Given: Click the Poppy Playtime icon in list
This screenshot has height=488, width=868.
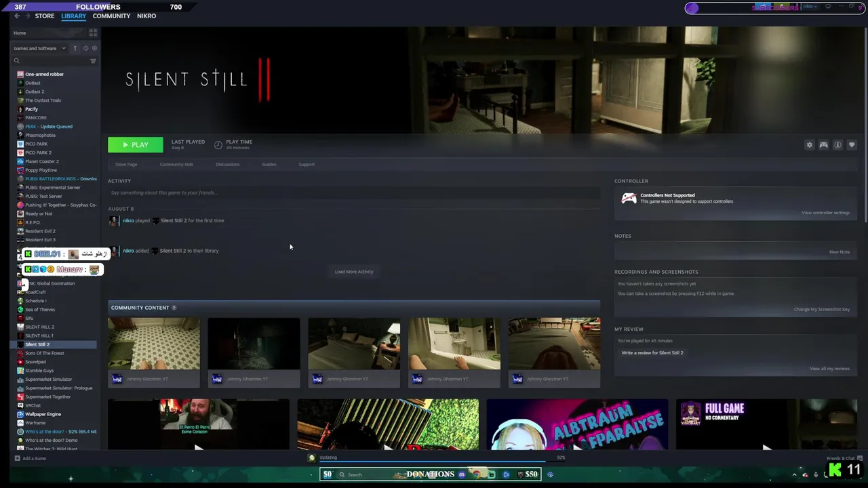Looking at the screenshot, I should pyautogui.click(x=20, y=170).
